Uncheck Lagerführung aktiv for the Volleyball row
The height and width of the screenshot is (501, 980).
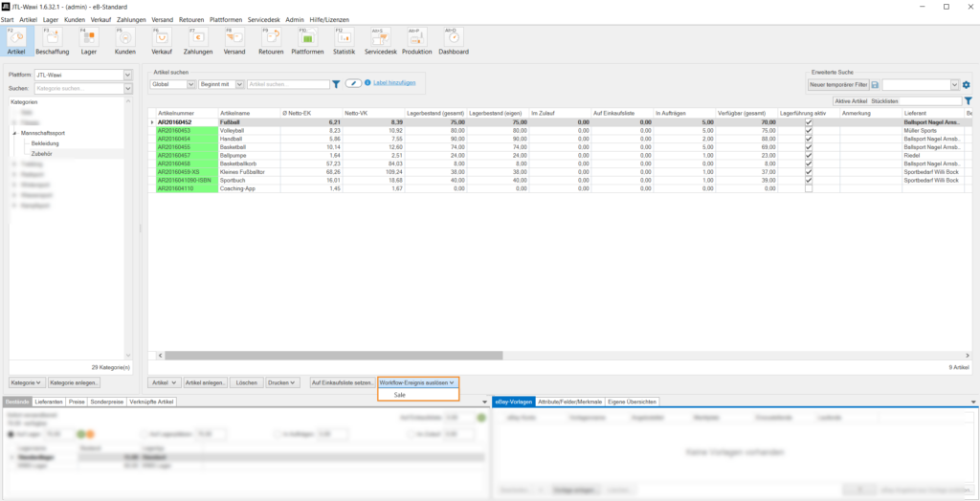tap(809, 131)
